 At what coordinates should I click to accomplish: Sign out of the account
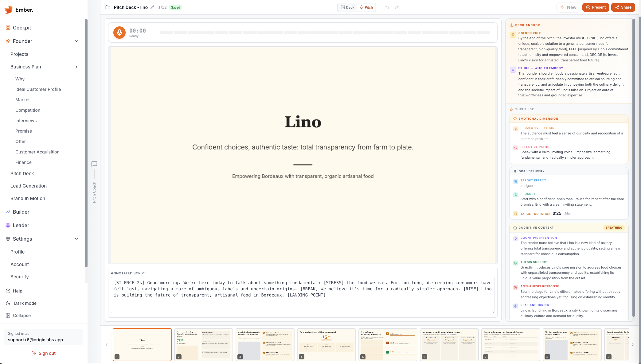coord(43,353)
